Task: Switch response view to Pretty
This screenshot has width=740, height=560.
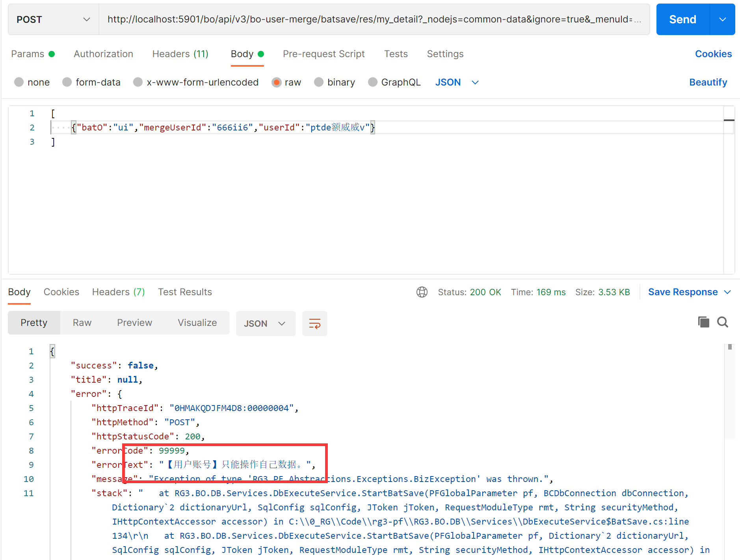Action: tap(34, 323)
